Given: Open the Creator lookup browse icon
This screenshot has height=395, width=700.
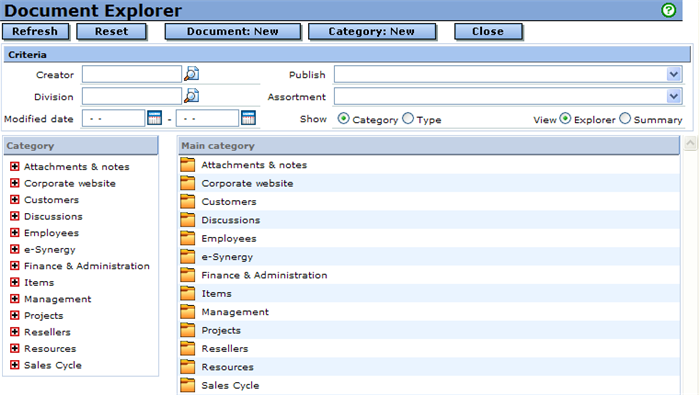Looking at the screenshot, I should [x=192, y=74].
